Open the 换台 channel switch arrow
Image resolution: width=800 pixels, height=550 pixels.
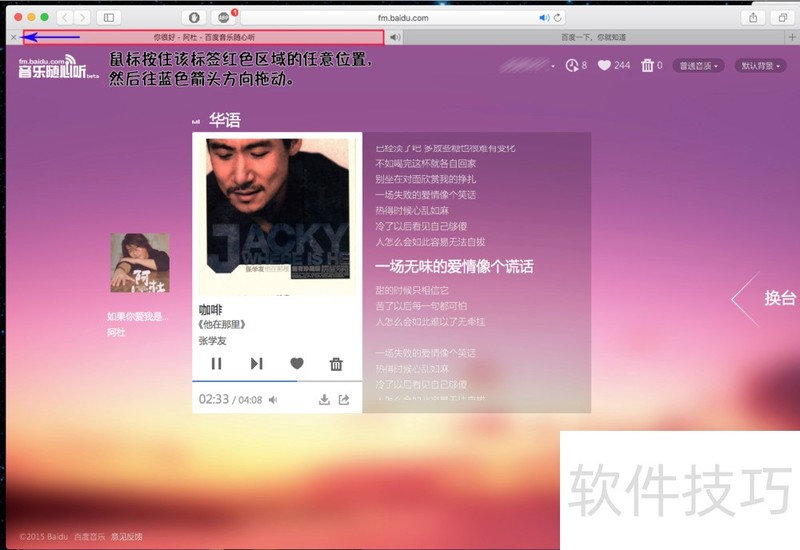(x=764, y=298)
